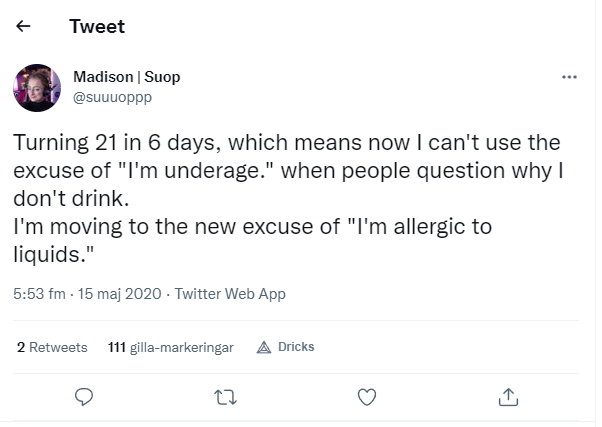This screenshot has height=427, width=602.
Task: Retweet using the arrows icon
Action: click(x=225, y=397)
